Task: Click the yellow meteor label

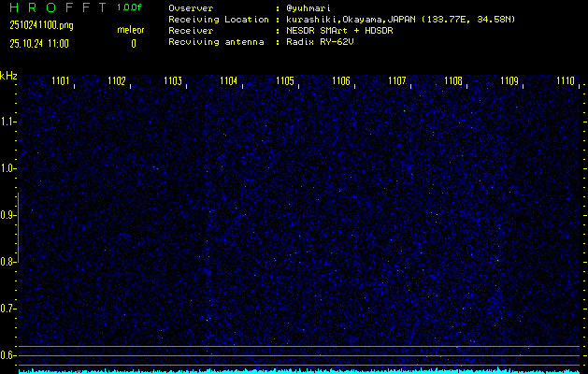Action: pos(131,30)
